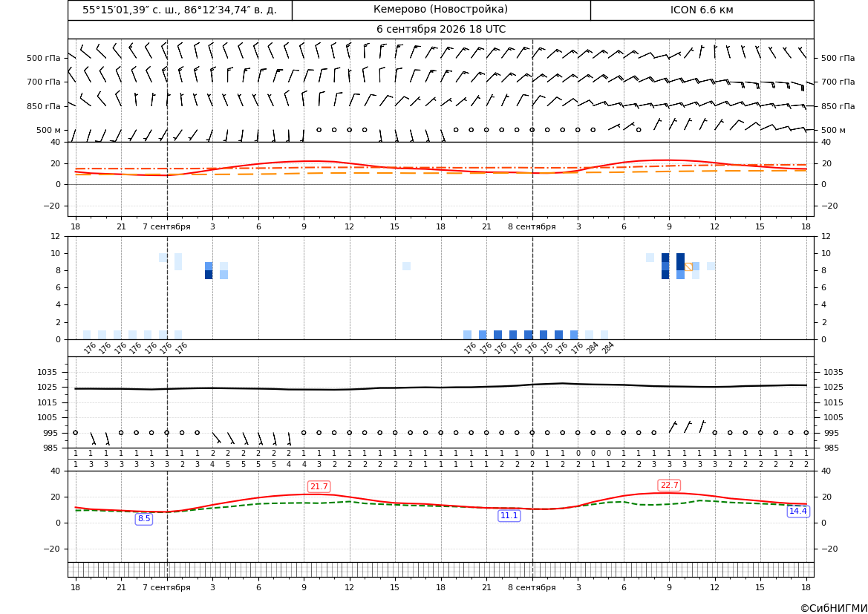Click the 8 сентября label on bottom axis
868x614 pixels.
(532, 587)
